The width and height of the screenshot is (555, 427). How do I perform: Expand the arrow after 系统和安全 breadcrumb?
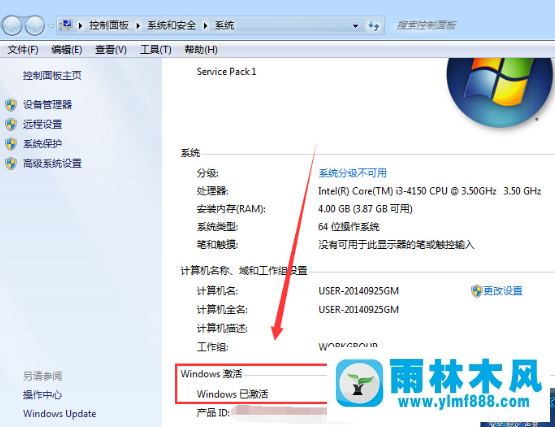tap(205, 25)
